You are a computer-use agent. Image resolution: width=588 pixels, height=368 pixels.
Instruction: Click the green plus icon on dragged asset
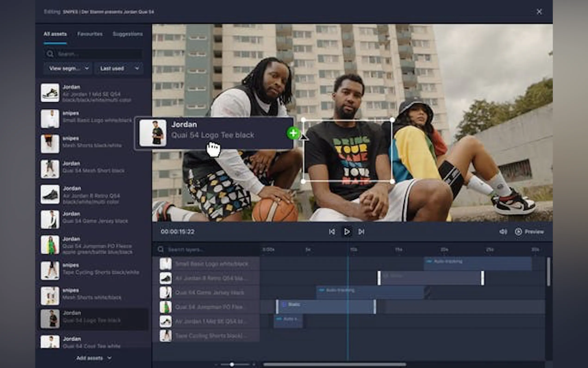click(x=293, y=133)
